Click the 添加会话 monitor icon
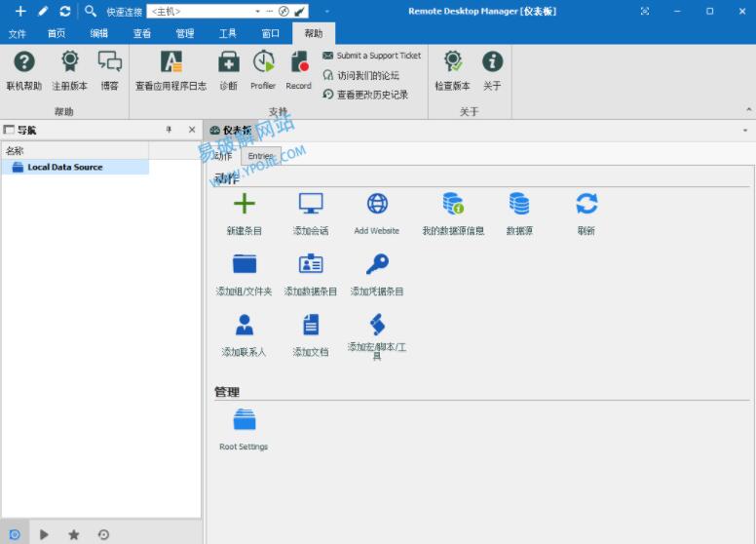This screenshot has width=756, height=544. [311, 204]
